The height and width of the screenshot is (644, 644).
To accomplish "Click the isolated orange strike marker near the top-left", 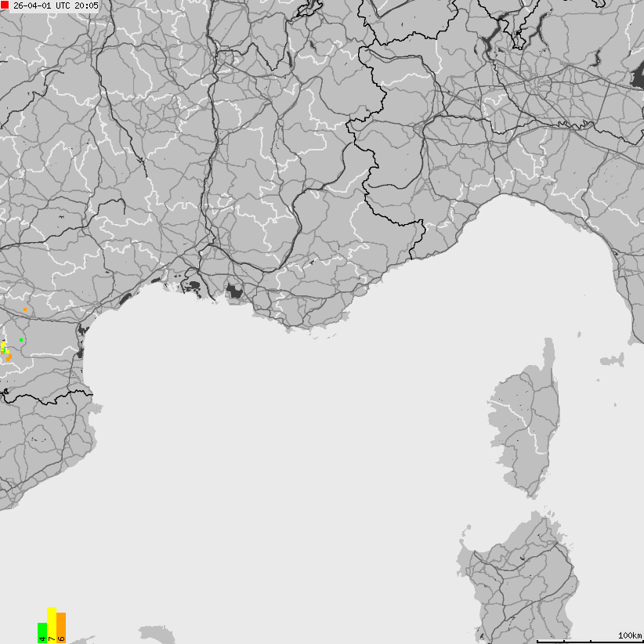I will coord(24,309).
